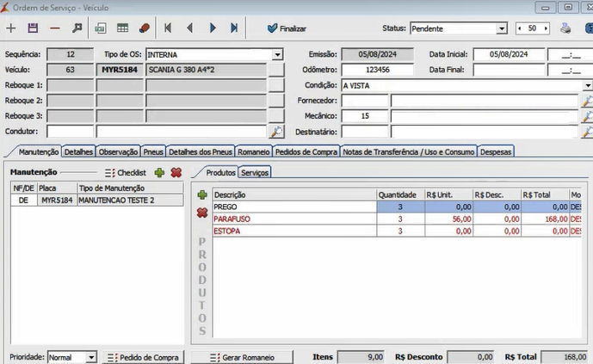Select the PARAFUSO product row
The height and width of the screenshot is (364, 593).
(x=397, y=219)
